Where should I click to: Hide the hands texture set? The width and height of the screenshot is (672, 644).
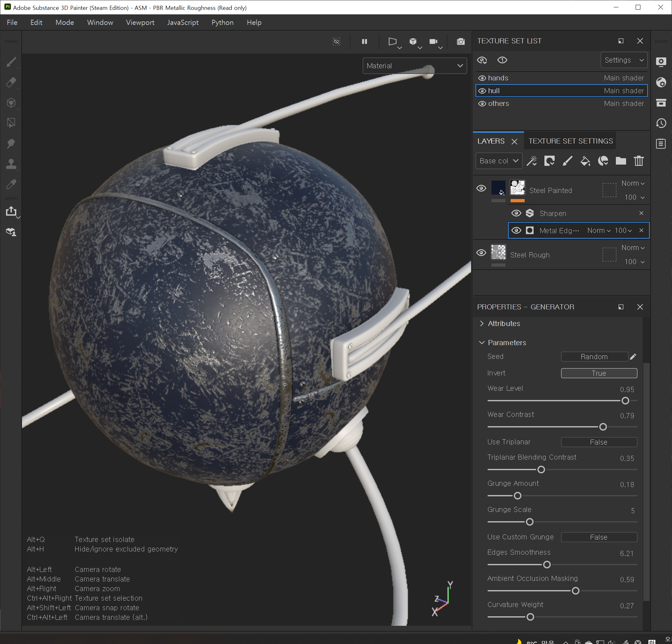click(x=482, y=78)
